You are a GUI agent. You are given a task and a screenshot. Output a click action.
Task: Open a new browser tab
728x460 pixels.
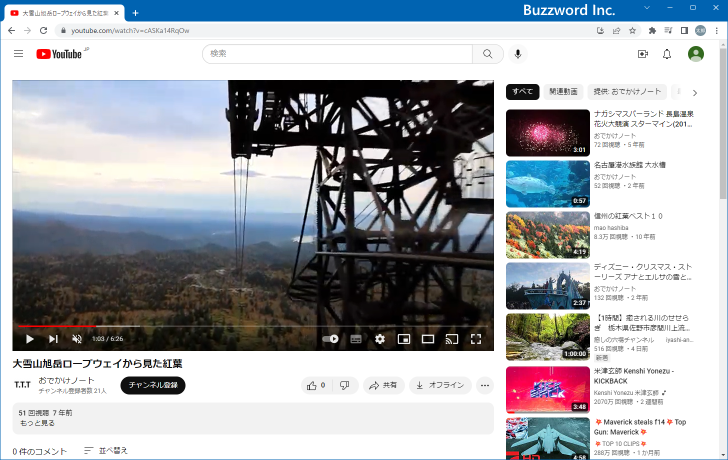135,13
